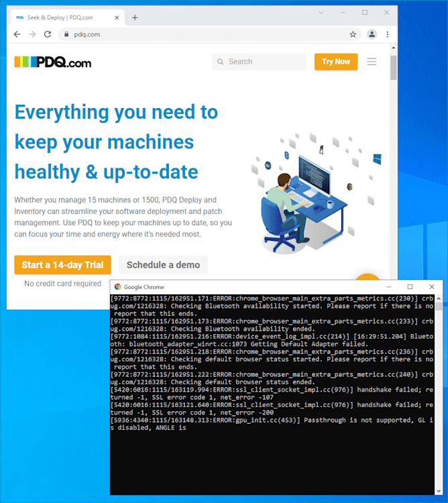Open Chrome's three-dot menu
448x503 pixels.
point(388,34)
